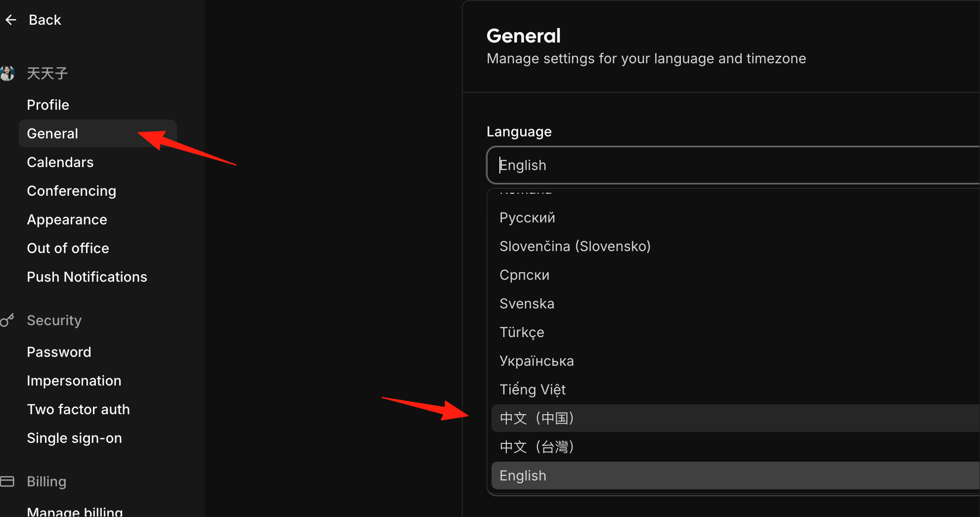Select Tiếng Việt language option

coord(736,389)
